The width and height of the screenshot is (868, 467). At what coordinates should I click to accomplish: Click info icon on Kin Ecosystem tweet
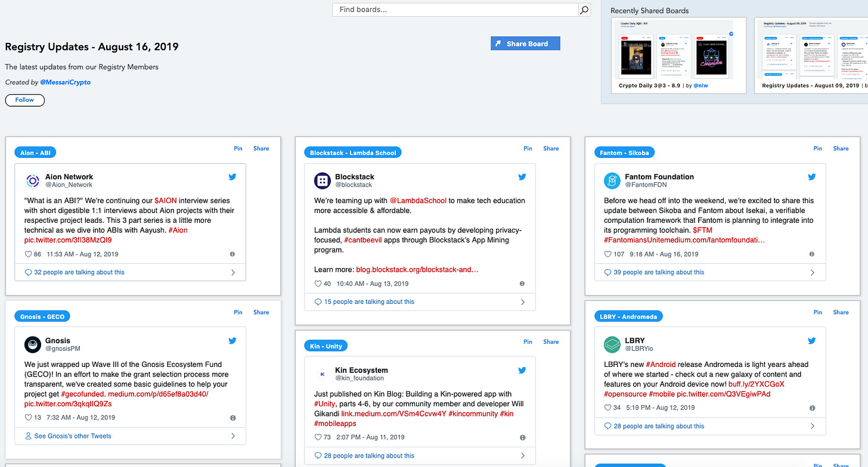point(522,437)
